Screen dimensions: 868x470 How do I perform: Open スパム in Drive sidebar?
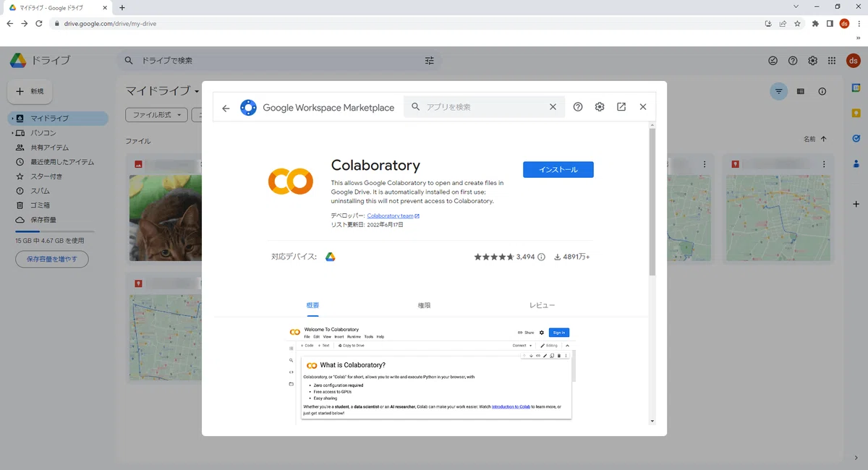click(40, 191)
